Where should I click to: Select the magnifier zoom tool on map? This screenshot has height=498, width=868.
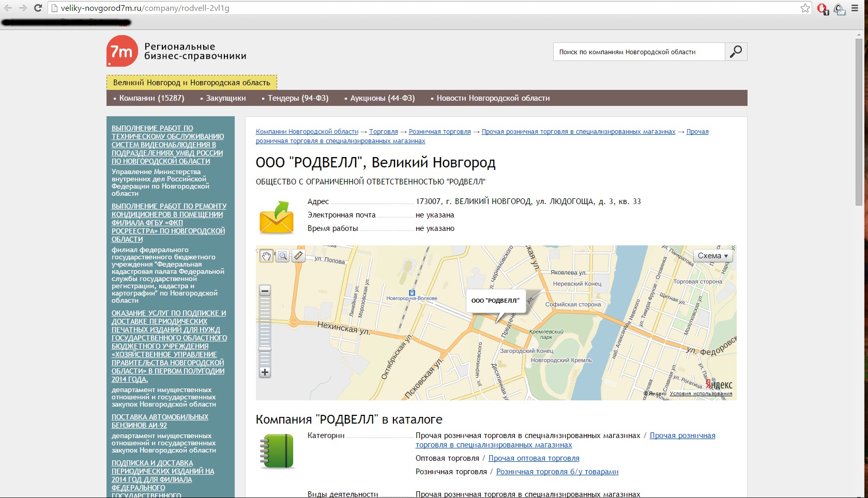tap(282, 256)
